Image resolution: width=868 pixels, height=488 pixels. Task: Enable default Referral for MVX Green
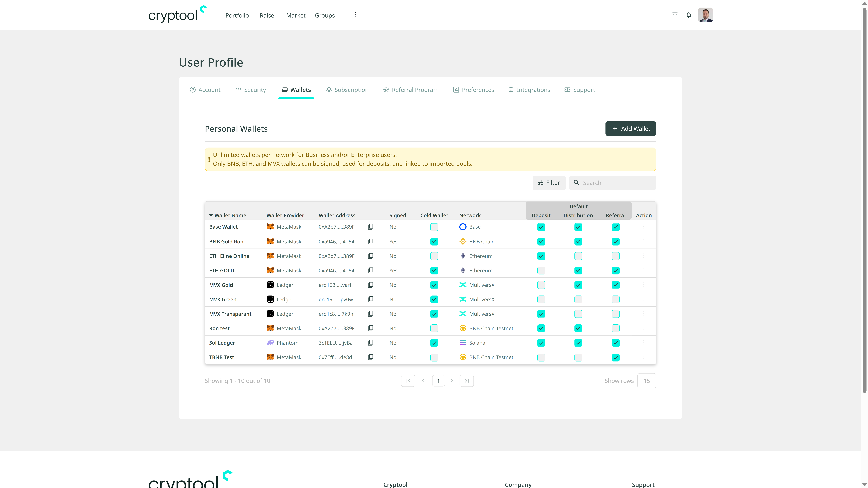[616, 299]
